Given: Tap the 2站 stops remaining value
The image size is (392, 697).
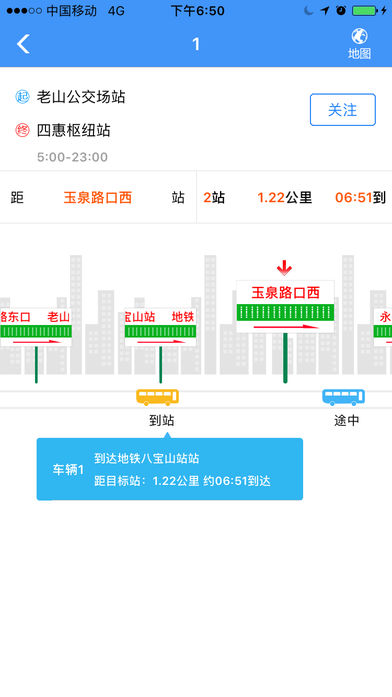Looking at the screenshot, I should tap(214, 197).
